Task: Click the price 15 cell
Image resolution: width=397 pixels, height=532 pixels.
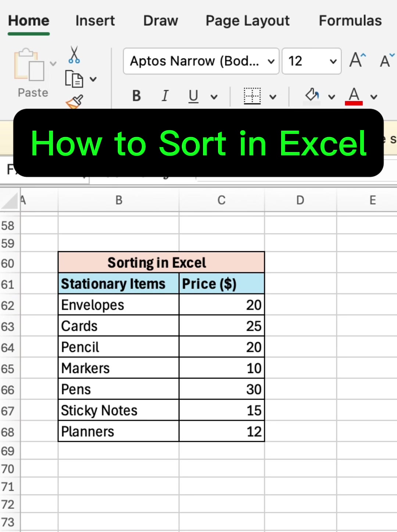Action: pyautogui.click(x=222, y=410)
